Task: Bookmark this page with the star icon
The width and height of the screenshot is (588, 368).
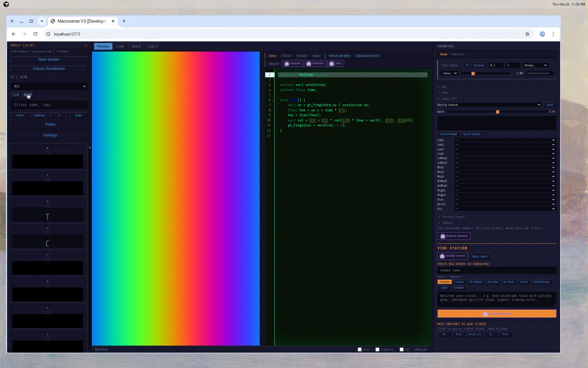Action: pos(527,34)
